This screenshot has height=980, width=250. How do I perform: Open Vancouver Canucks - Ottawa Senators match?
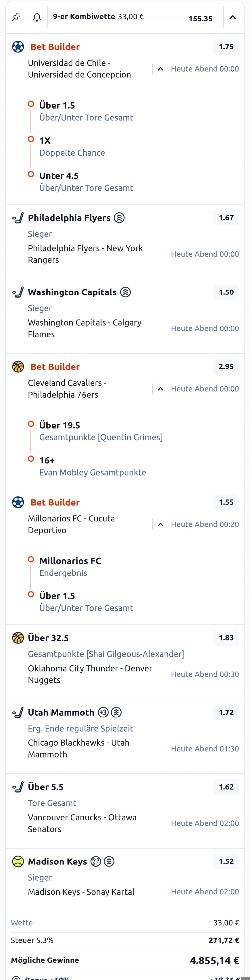[82, 823]
